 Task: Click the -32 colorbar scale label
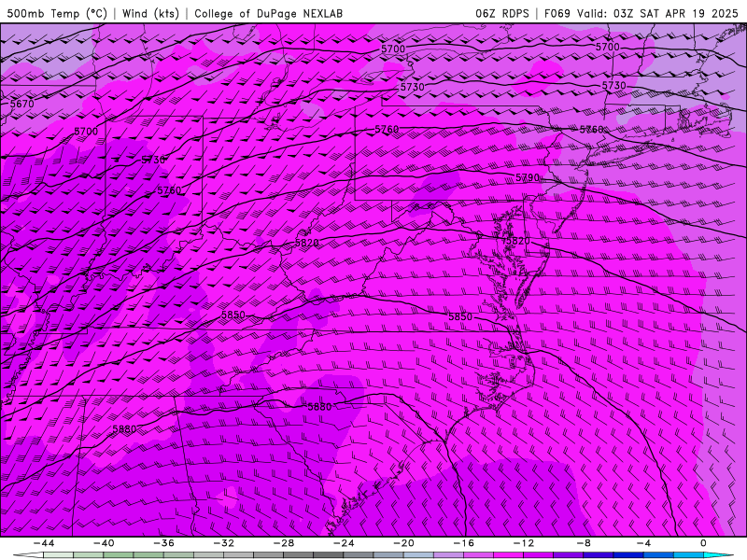pos(224,543)
